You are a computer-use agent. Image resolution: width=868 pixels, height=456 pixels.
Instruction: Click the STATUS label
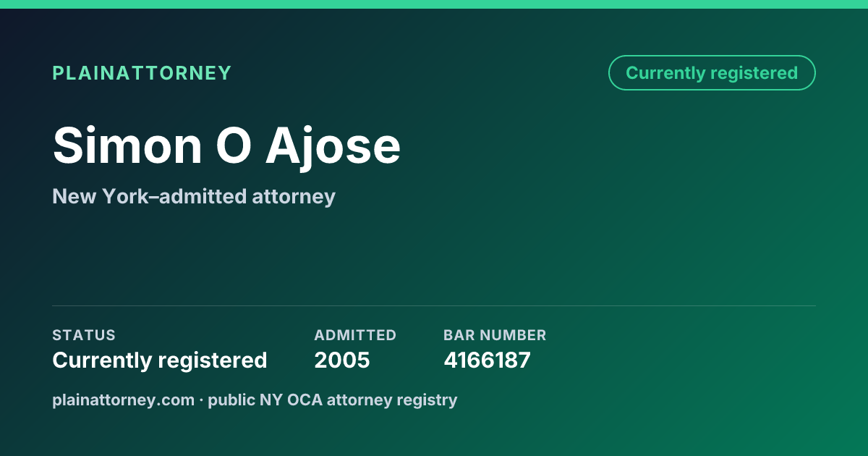click(84, 335)
